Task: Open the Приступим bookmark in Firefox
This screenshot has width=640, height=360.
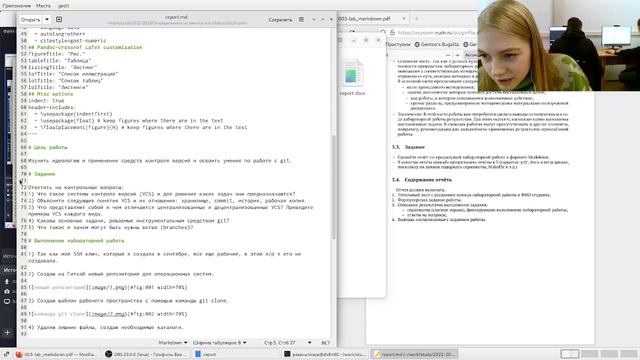Action: [397, 44]
